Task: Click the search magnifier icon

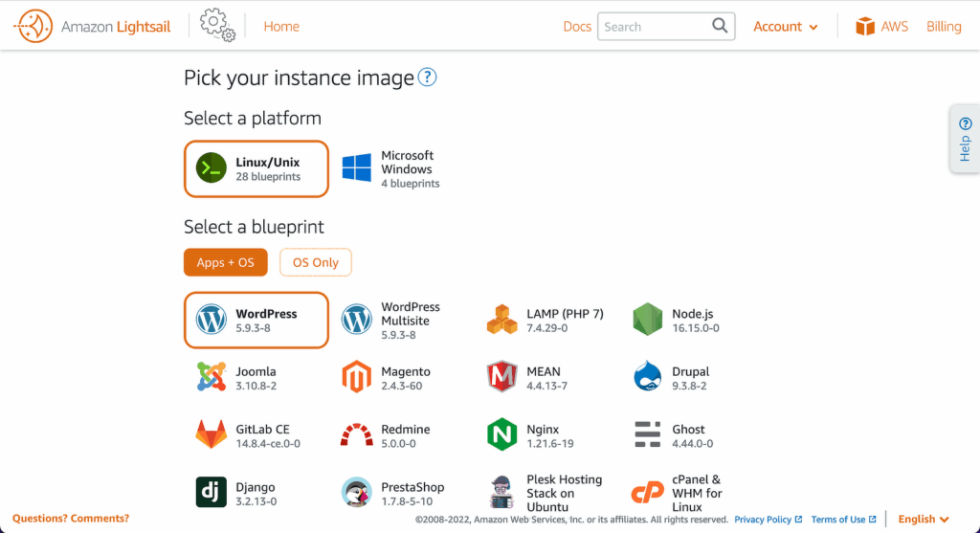Action: point(720,26)
